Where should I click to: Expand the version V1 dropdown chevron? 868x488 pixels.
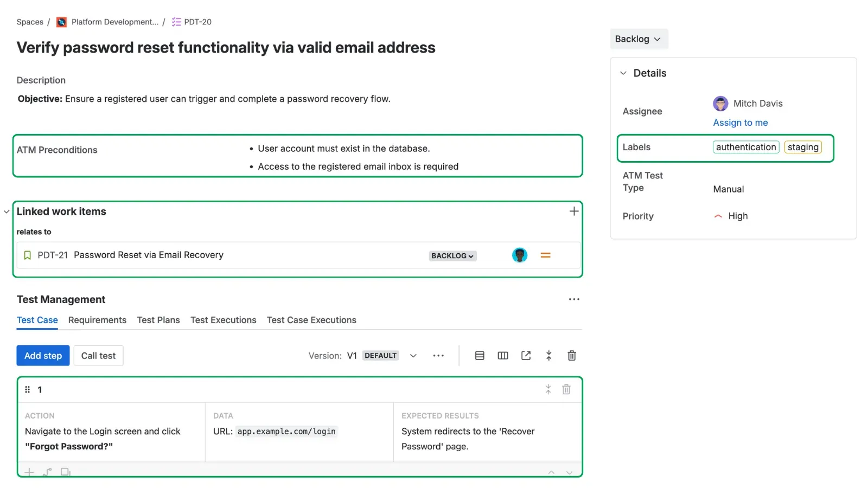(x=413, y=356)
